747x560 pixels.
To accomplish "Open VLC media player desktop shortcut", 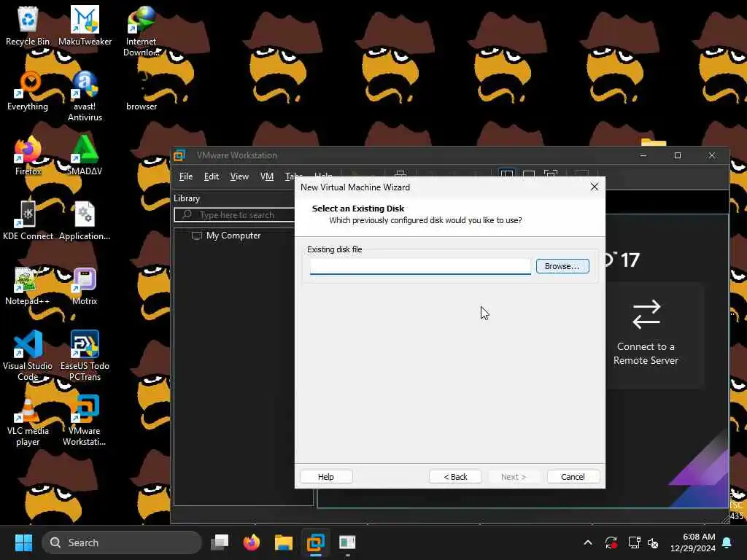I will pyautogui.click(x=28, y=421).
